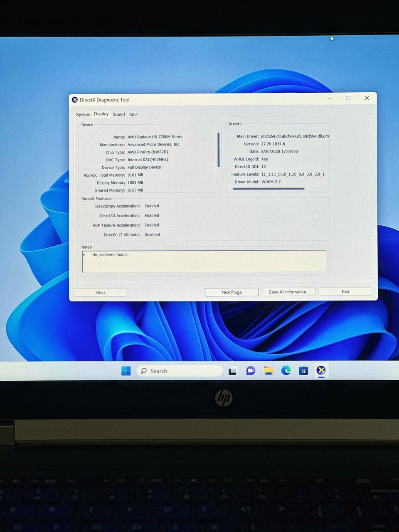Minimize the DirectX Diagnostic Tool window

pos(330,99)
